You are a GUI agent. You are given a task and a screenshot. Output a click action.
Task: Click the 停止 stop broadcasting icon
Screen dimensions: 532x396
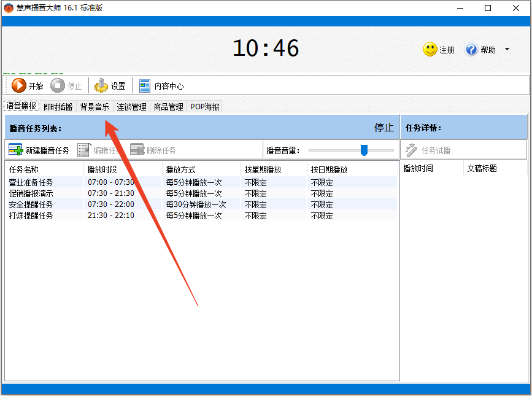point(55,85)
